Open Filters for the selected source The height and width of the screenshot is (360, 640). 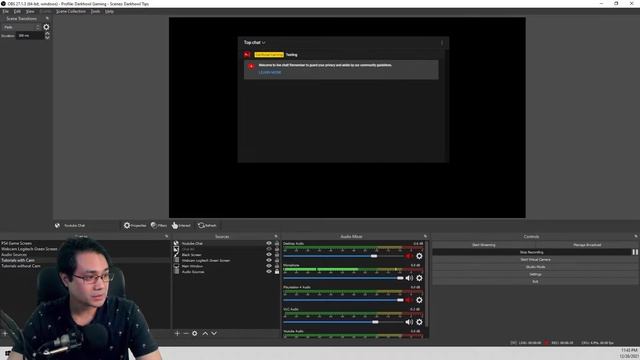(159, 225)
